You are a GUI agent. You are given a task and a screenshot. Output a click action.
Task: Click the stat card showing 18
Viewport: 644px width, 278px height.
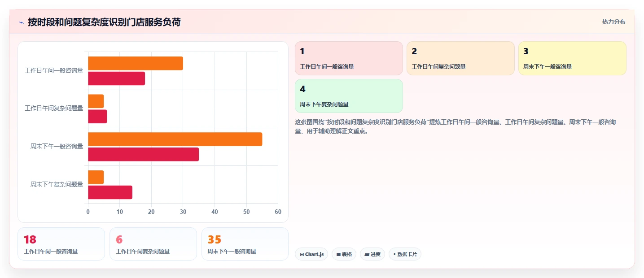click(x=61, y=244)
